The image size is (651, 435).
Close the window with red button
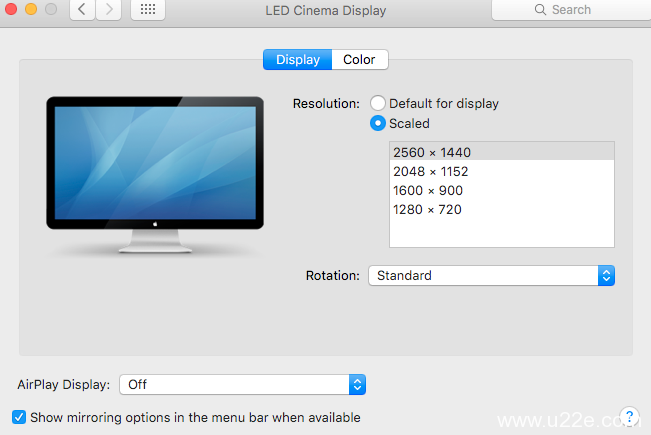click(11, 9)
